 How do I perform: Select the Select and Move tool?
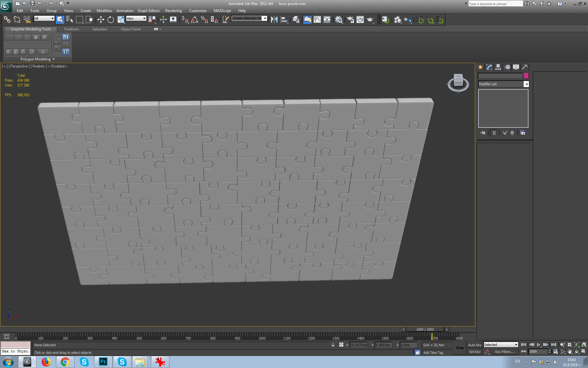pos(101,20)
